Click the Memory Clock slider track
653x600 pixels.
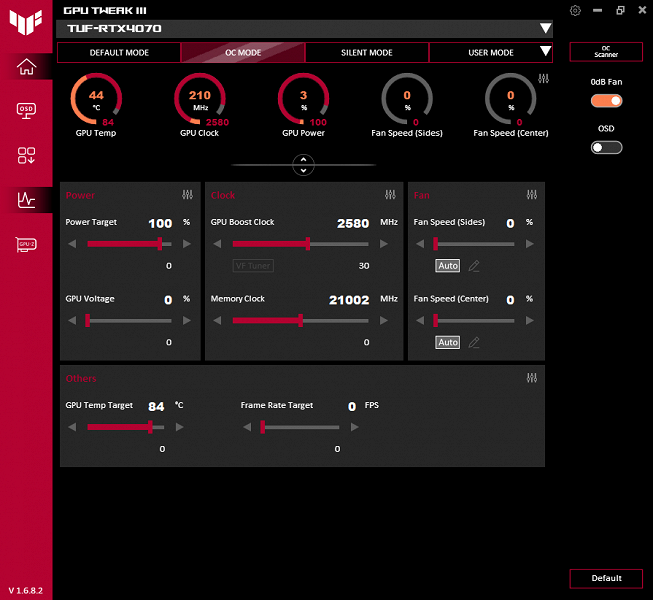(x=300, y=320)
